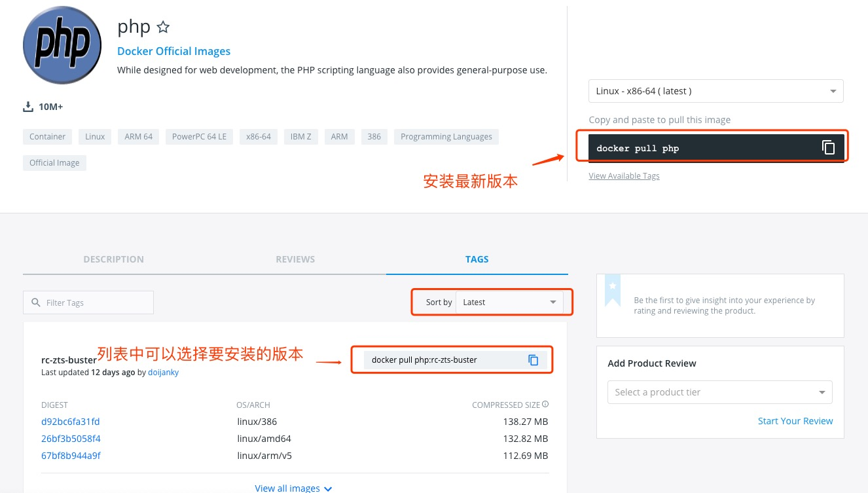Copy the "docker pull php" command
Viewport: 868px width, 493px height.
coord(829,147)
